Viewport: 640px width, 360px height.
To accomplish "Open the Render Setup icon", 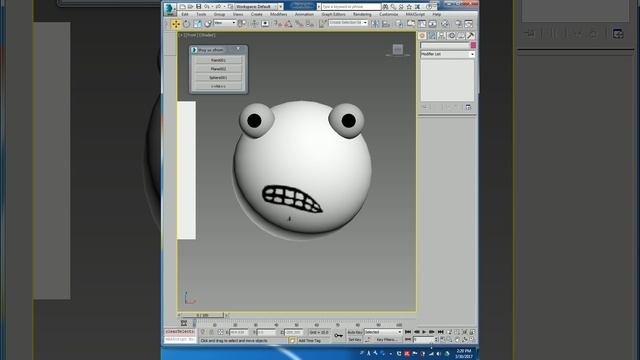I will pos(458,24).
